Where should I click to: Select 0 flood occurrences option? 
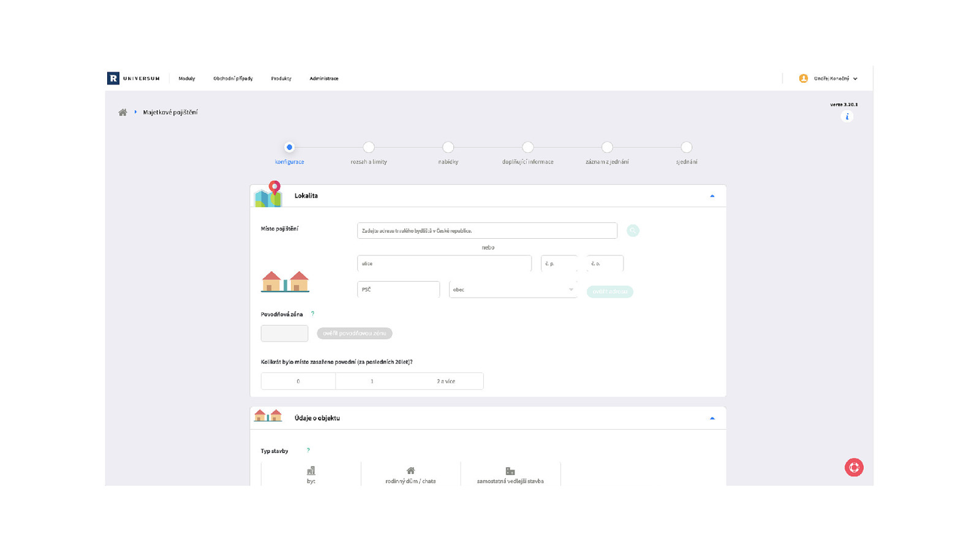click(x=298, y=381)
